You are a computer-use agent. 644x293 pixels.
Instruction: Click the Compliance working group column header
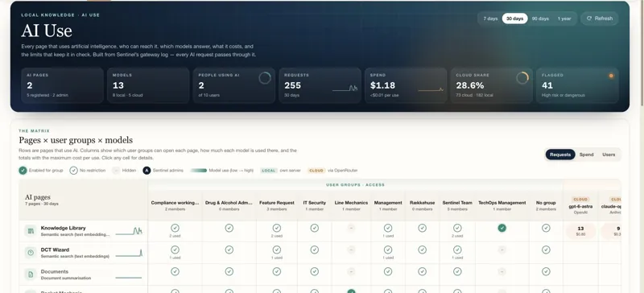tap(175, 205)
